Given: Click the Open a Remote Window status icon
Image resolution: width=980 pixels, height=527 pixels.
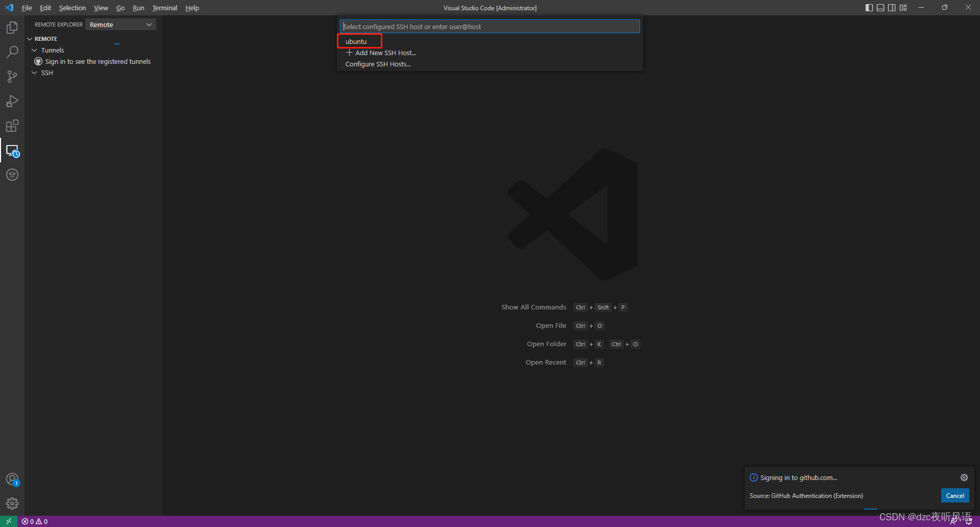Looking at the screenshot, I should point(8,521).
